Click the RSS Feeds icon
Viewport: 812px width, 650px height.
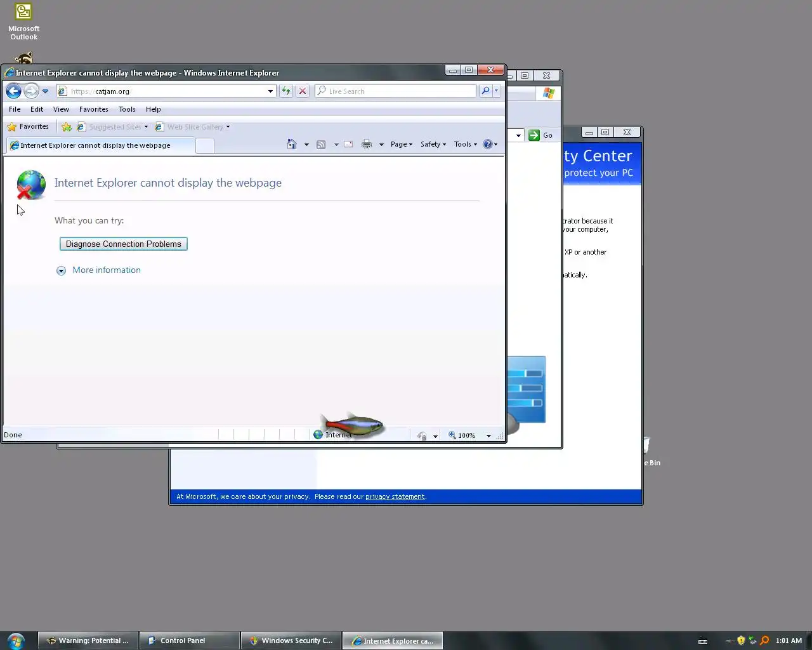tap(321, 145)
